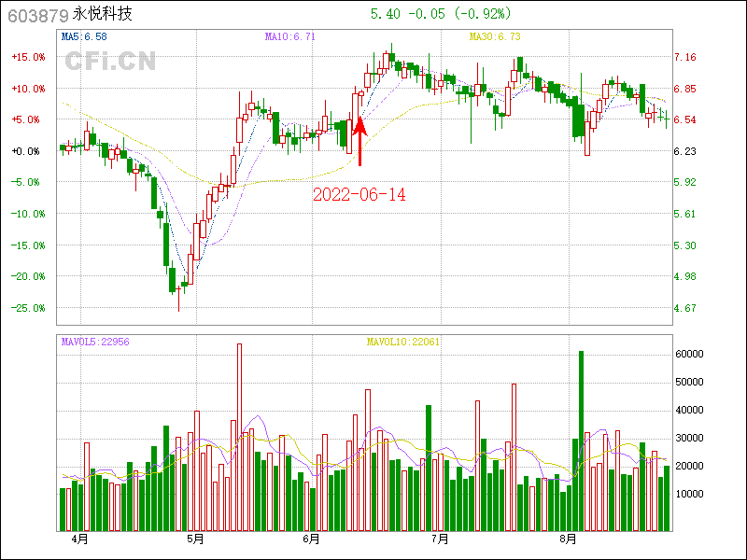Viewport: 747px width, 560px height.
Task: Click the 60000 volume axis label
Action: [x=689, y=355]
